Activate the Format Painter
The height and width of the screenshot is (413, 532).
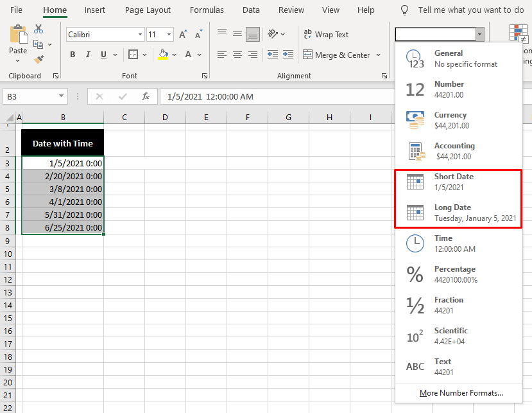(x=39, y=60)
